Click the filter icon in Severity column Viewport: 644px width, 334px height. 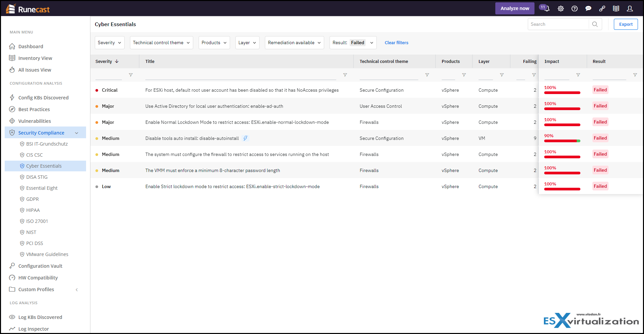coord(131,75)
